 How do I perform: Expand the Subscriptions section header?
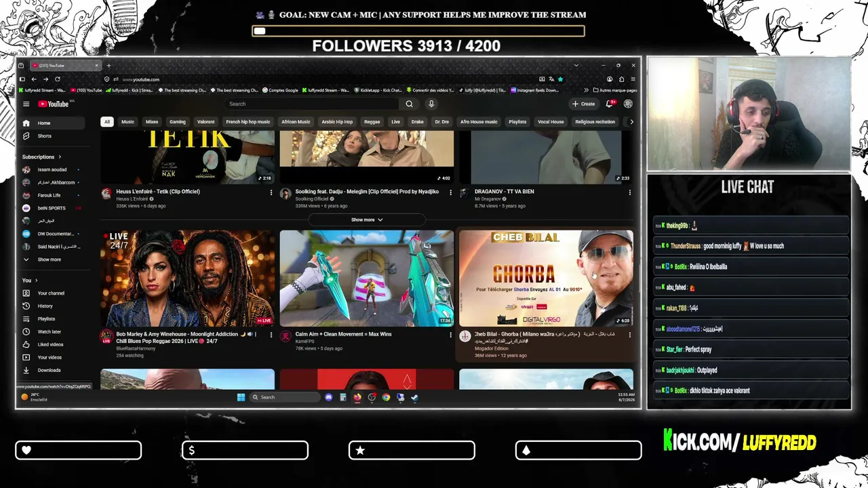coord(41,157)
